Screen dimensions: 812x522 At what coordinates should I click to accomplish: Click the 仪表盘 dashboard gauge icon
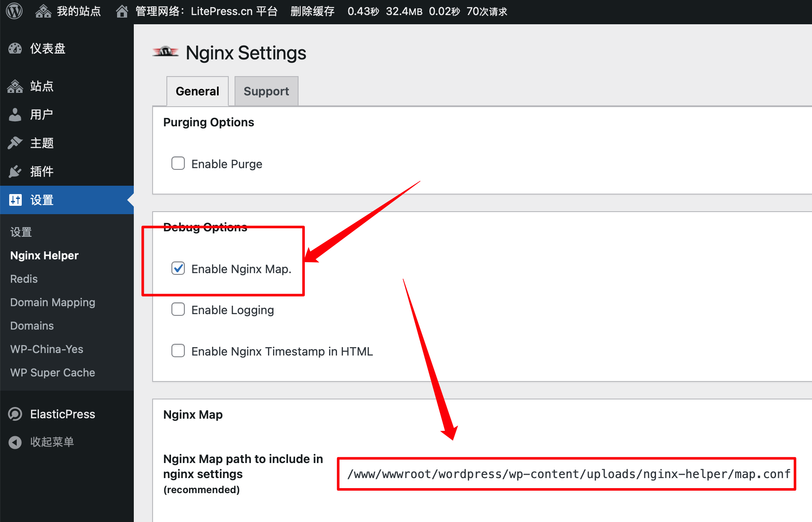(15, 49)
